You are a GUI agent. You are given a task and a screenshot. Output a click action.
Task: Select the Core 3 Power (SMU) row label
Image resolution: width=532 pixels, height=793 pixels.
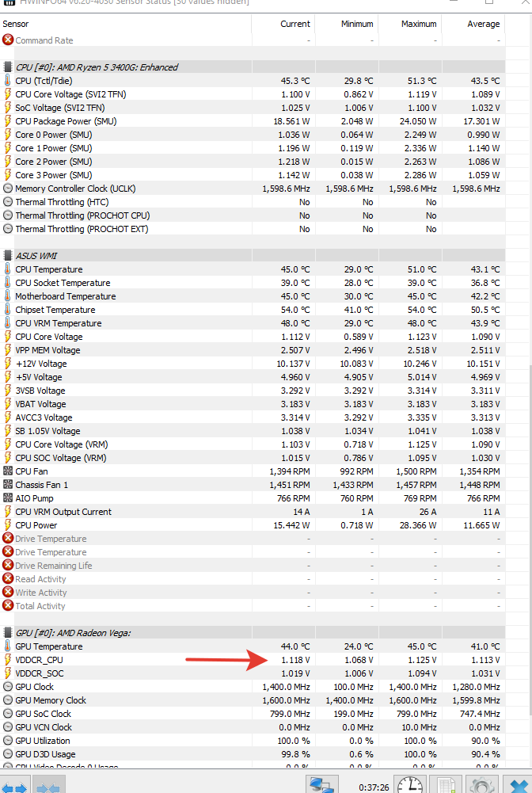(54, 175)
